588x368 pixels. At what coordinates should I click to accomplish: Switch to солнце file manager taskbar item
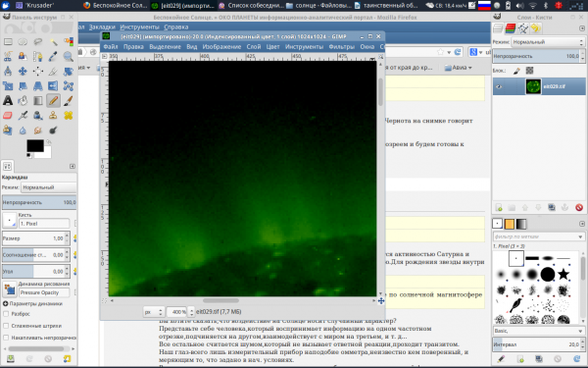pyautogui.click(x=318, y=5)
